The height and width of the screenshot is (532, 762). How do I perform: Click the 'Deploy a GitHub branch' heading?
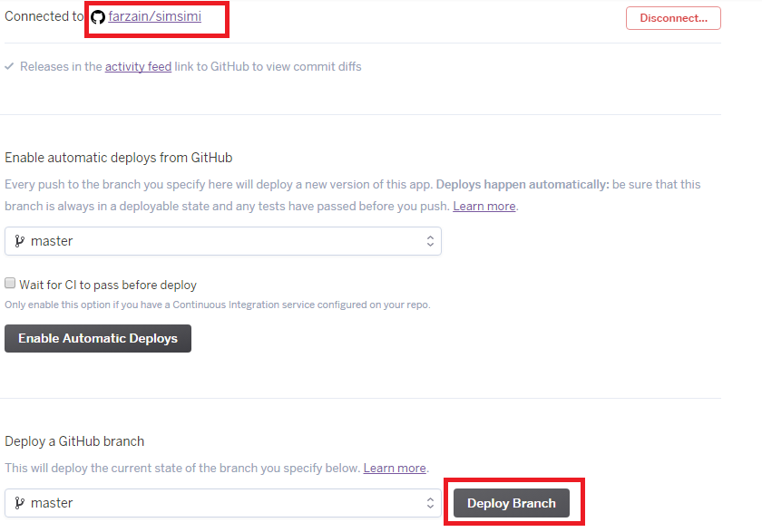click(x=74, y=441)
